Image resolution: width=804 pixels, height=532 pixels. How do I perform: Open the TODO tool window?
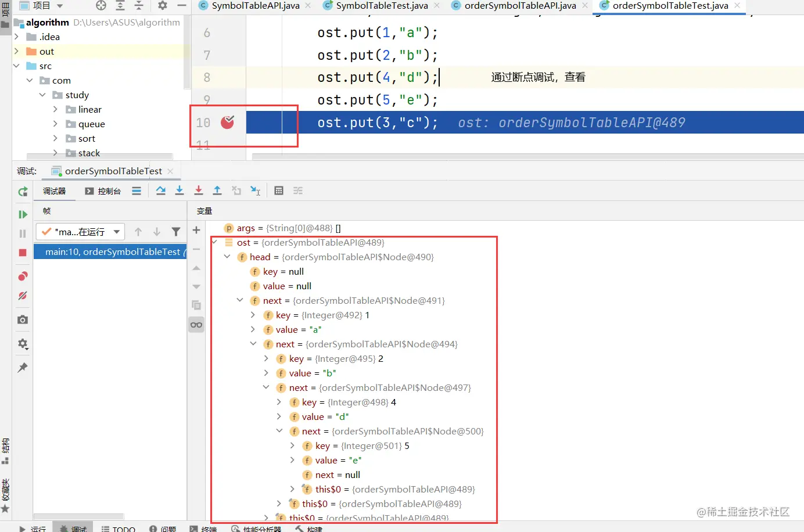point(119,529)
